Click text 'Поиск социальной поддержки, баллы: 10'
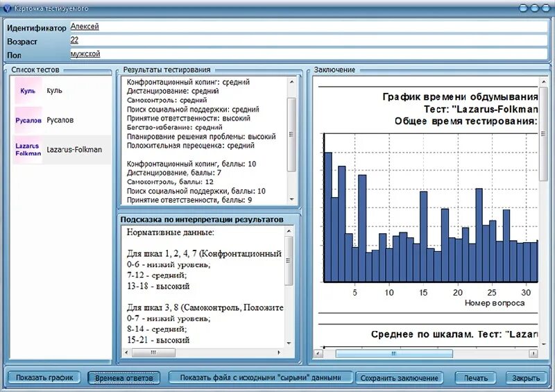Viewport: 555px width, 392px height. click(196, 191)
